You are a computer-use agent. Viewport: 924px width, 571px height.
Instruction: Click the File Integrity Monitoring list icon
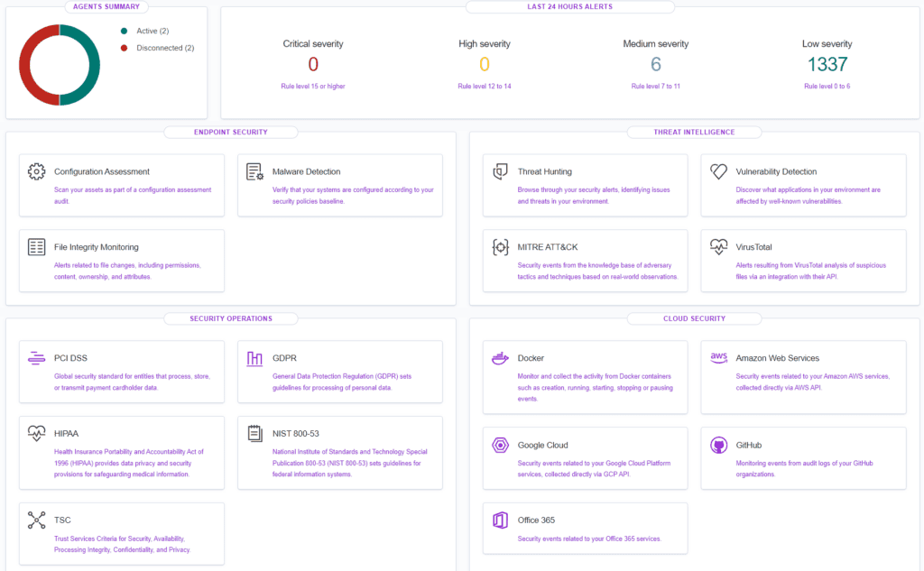point(36,246)
